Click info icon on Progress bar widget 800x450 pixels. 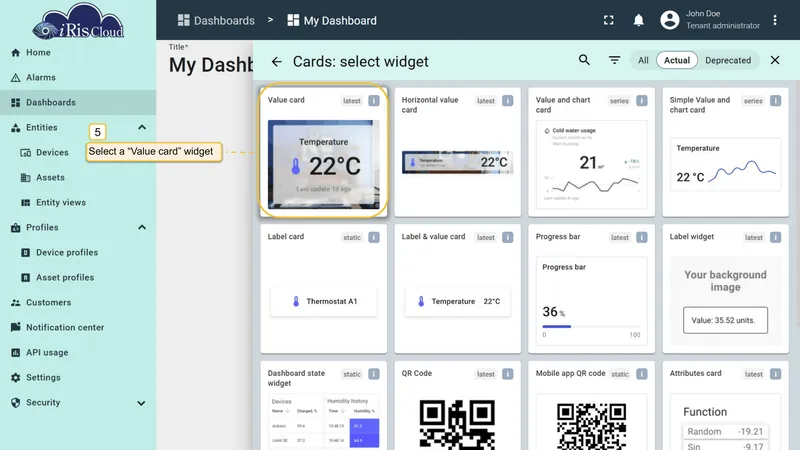tap(642, 237)
